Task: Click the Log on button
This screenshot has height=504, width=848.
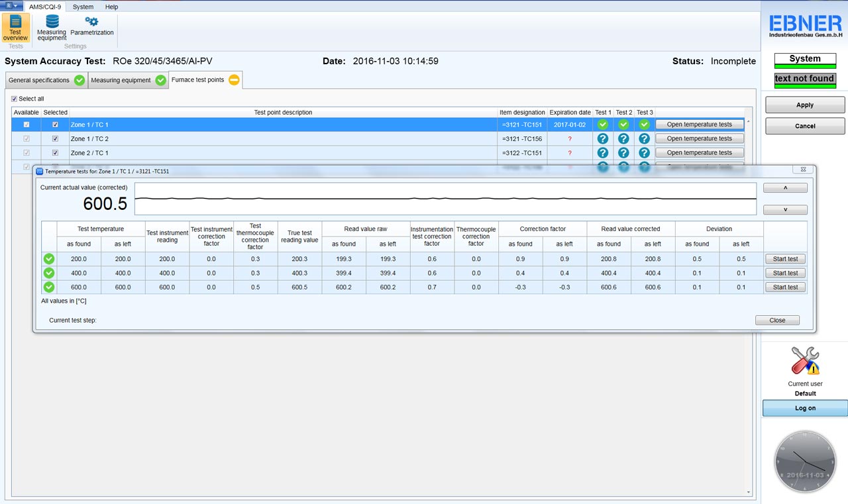Action: pyautogui.click(x=805, y=408)
